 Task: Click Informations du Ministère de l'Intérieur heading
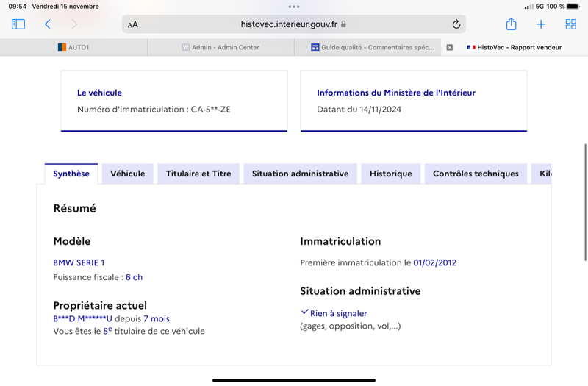pyautogui.click(x=396, y=93)
